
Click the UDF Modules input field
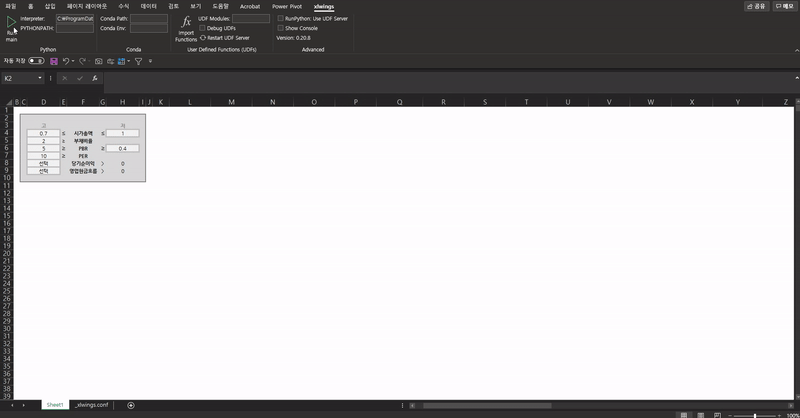(x=251, y=18)
